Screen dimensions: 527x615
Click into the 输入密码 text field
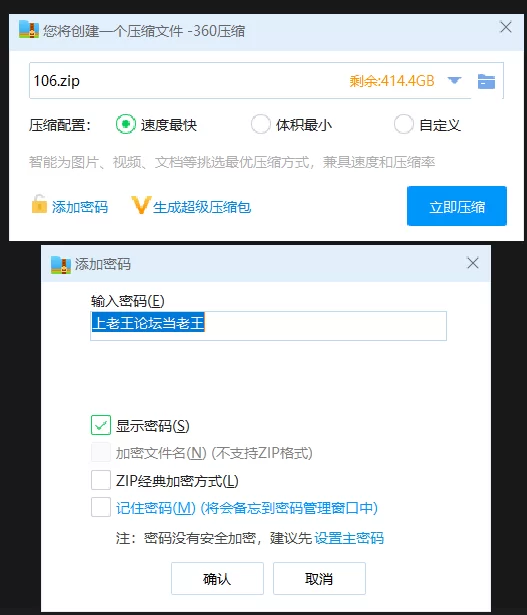(269, 326)
